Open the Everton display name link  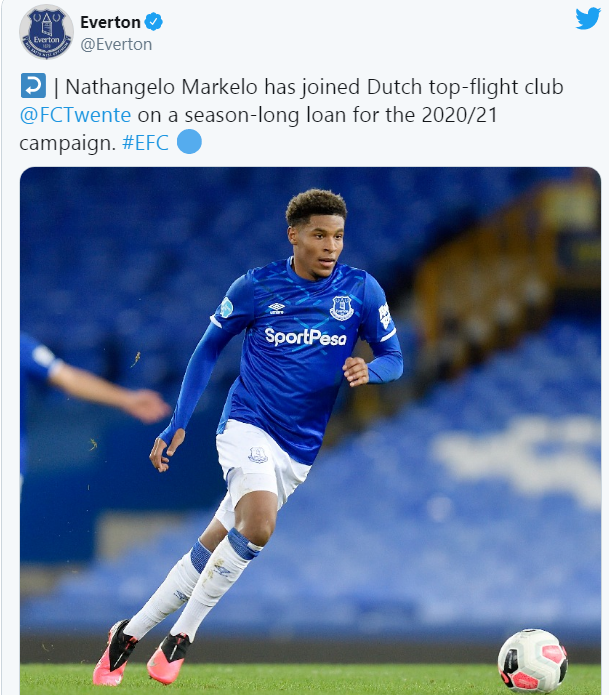pos(109,22)
